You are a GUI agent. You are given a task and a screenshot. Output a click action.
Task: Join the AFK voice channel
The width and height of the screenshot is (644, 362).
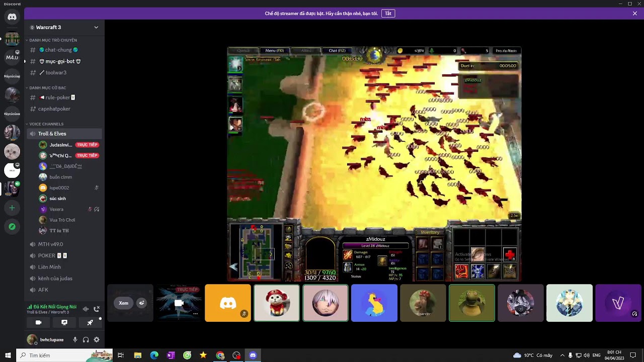(x=64, y=290)
